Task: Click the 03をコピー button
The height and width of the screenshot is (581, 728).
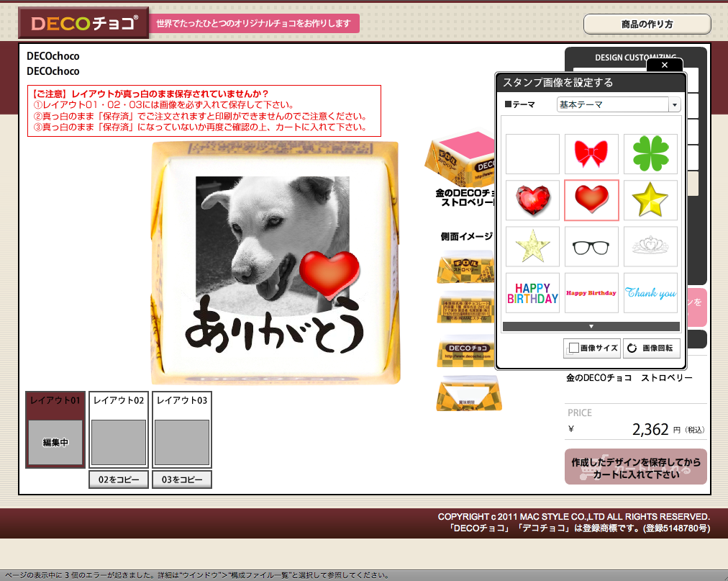Action: pos(182,479)
